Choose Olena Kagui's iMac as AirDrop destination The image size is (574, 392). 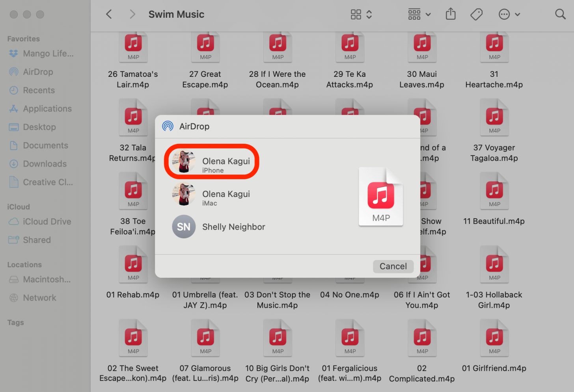point(184,194)
